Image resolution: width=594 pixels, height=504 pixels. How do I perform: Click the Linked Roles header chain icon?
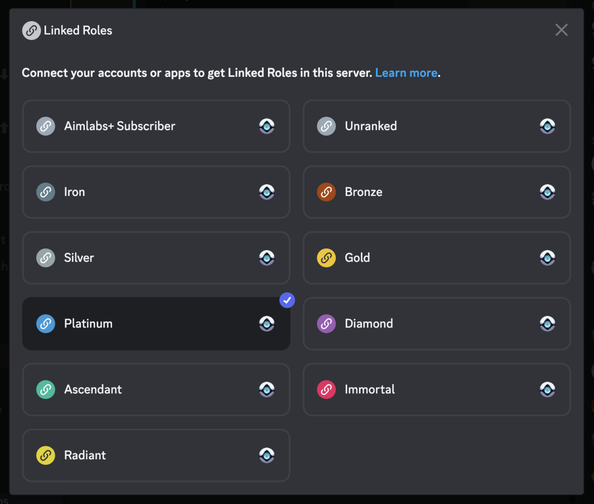[x=31, y=30]
